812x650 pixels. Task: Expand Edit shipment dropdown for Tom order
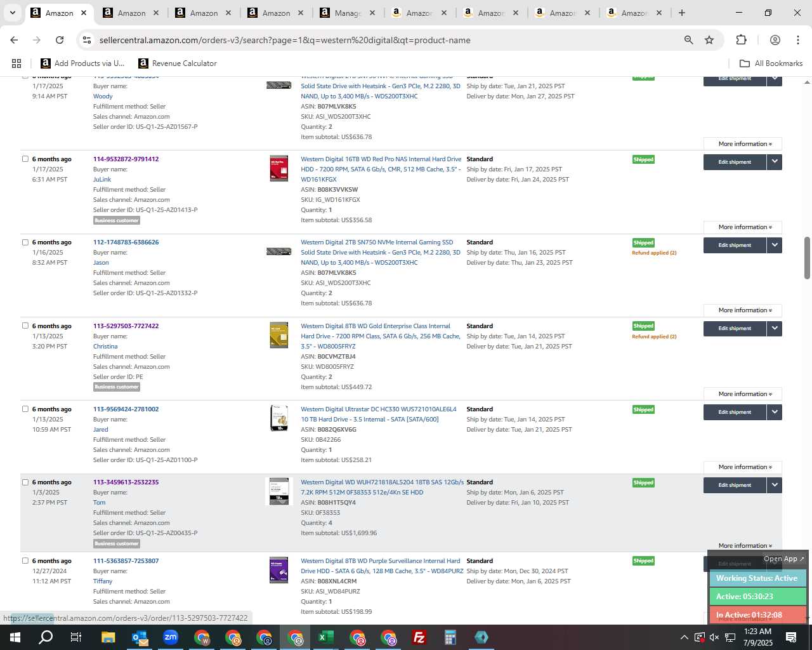[x=775, y=485]
